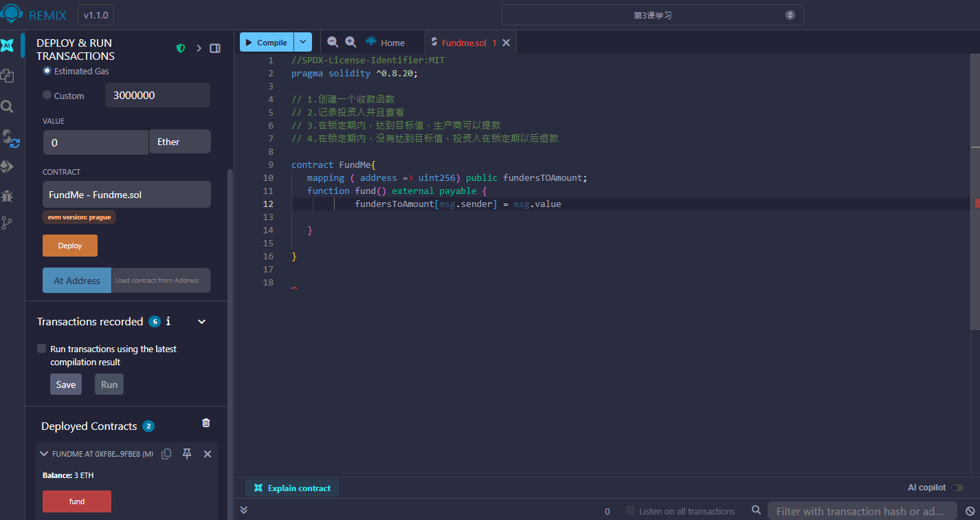
Task: Collapse the Transactions recorded section
Action: tap(202, 322)
